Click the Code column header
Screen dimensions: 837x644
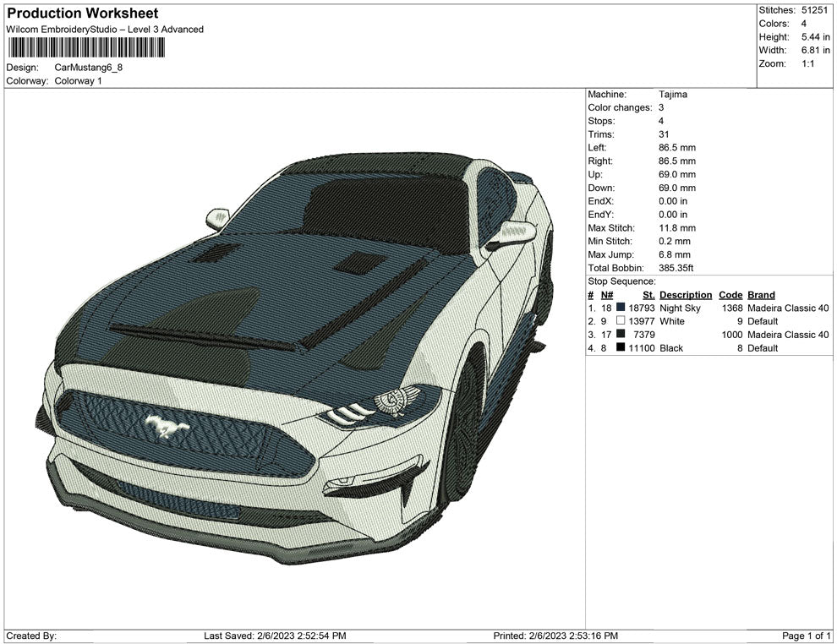[x=730, y=295]
